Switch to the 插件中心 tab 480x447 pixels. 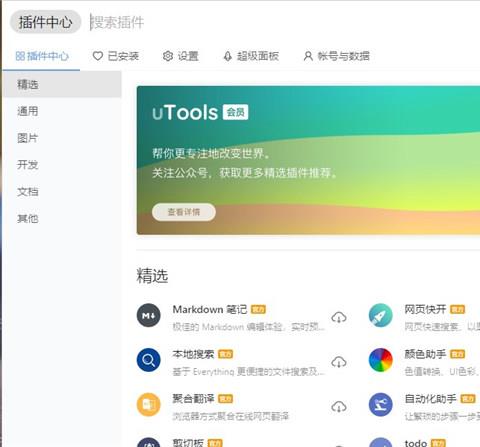pyautogui.click(x=42, y=56)
